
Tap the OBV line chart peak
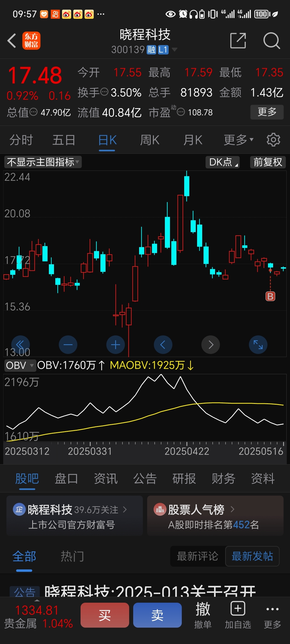pos(161,375)
